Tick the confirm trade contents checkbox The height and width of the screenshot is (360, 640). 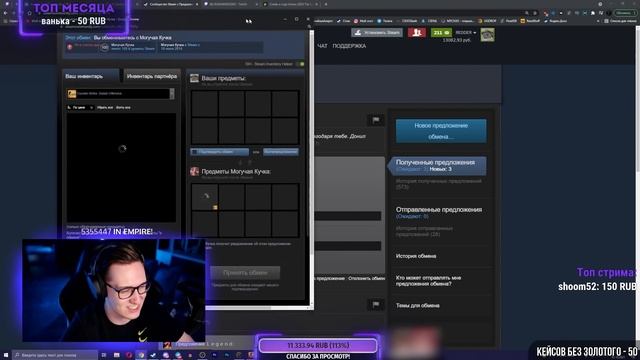pyautogui.click(x=194, y=152)
